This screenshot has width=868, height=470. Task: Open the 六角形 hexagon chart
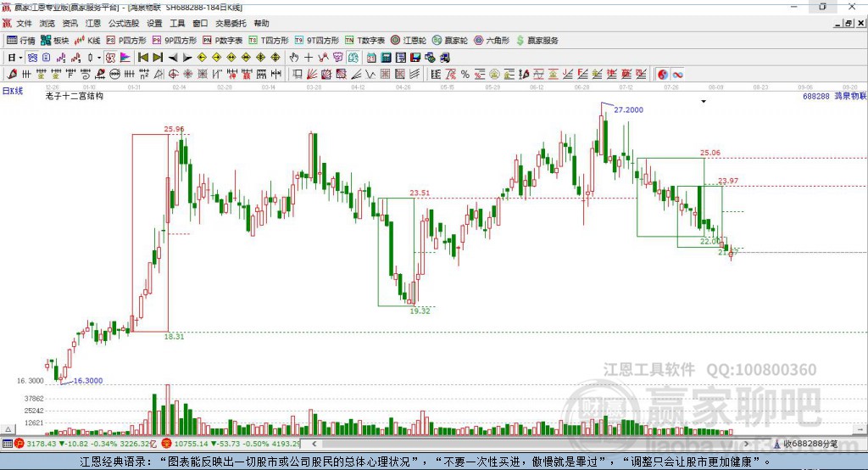coord(491,41)
